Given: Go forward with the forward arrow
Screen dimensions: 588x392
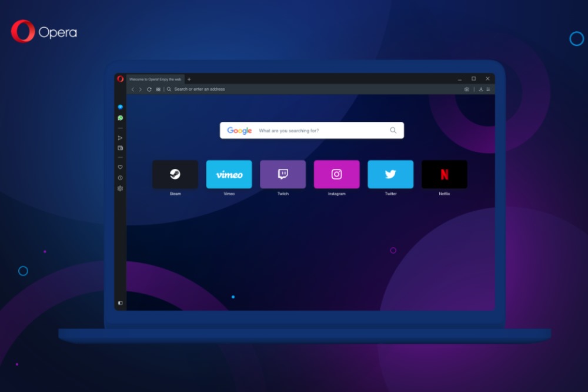Looking at the screenshot, I should coord(141,89).
